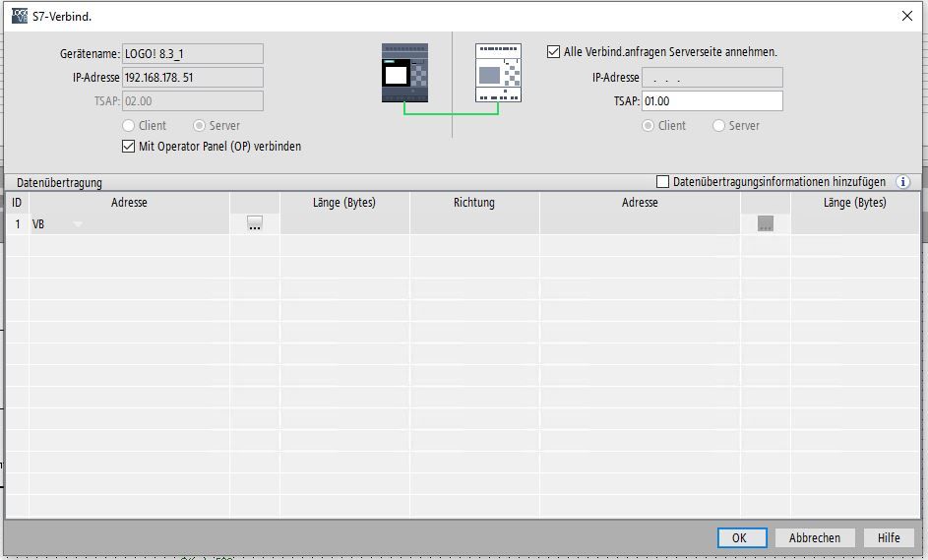Viewport: 928px width, 560px height.
Task: Click the local 'Länge (Bytes)' column header
Action: (x=344, y=203)
